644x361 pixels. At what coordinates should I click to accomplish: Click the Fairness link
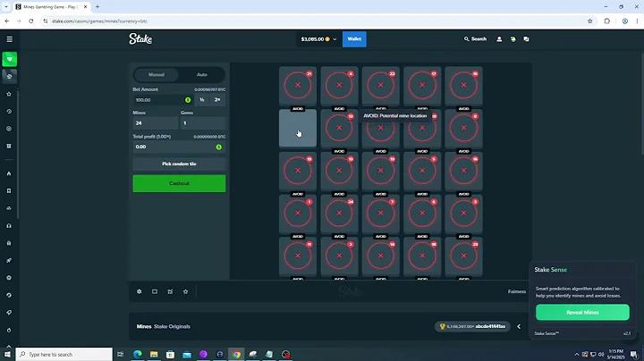(x=517, y=291)
